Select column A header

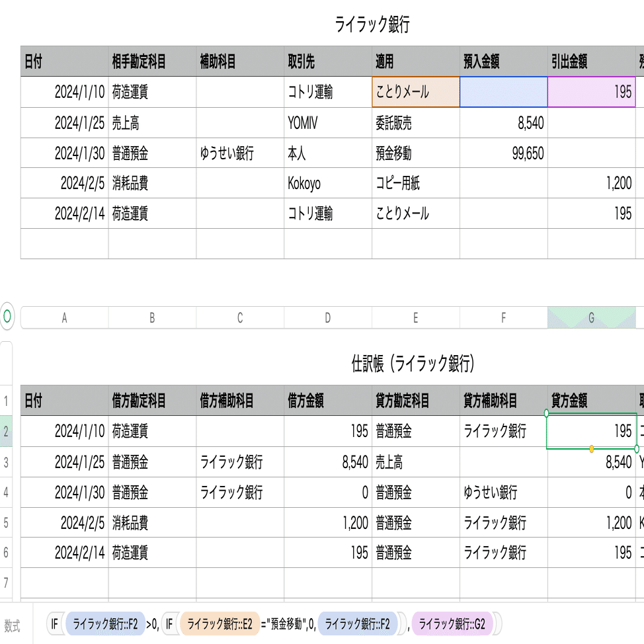coord(64,318)
